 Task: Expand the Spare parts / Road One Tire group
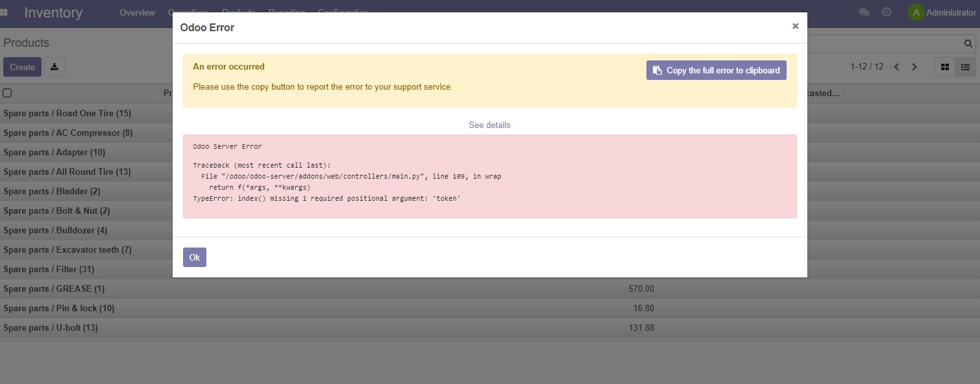tap(67, 113)
